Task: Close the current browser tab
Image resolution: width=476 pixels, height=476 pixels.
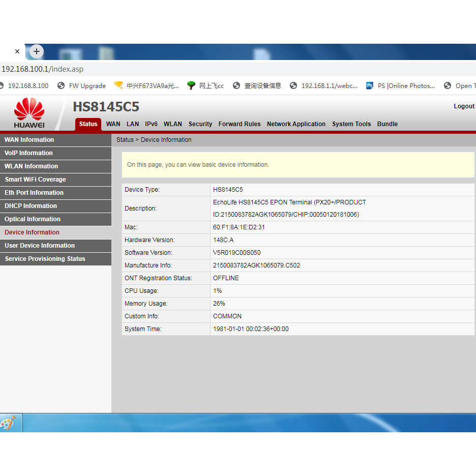Action: (x=17, y=51)
